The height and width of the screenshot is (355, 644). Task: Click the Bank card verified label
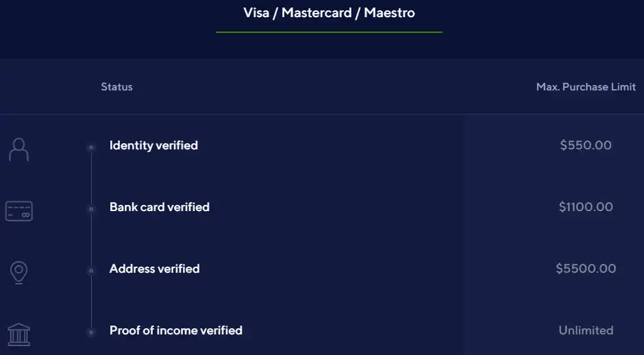click(160, 207)
